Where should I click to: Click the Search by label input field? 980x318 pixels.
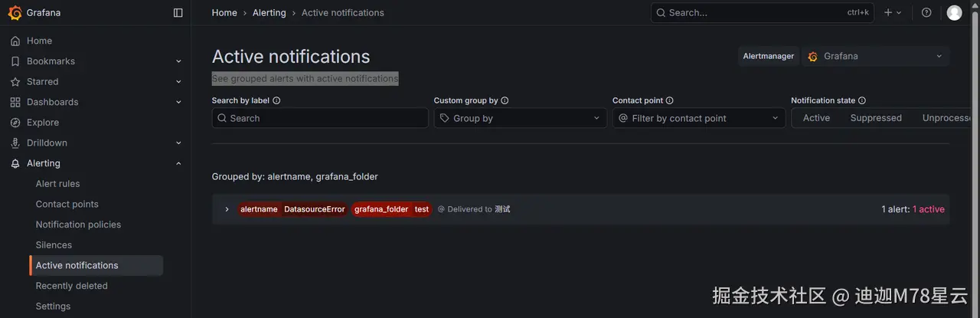pyautogui.click(x=320, y=118)
